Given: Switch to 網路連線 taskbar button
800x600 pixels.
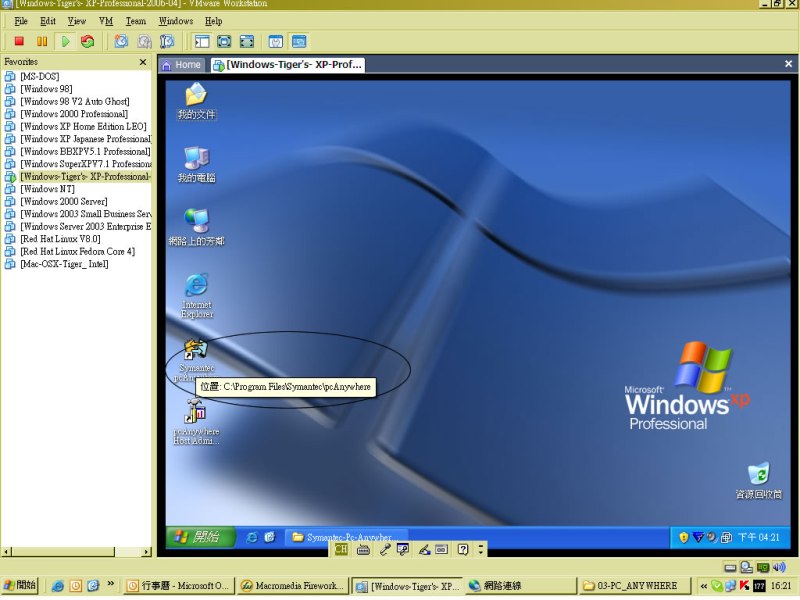Looking at the screenshot, I should click(521, 586).
